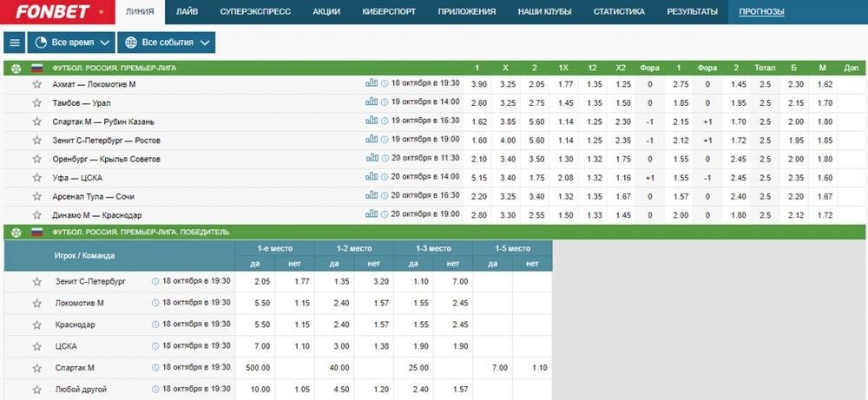This screenshot has width=868, height=400.
Task: Favorite Локомотив М in winner table
Action: (37, 303)
